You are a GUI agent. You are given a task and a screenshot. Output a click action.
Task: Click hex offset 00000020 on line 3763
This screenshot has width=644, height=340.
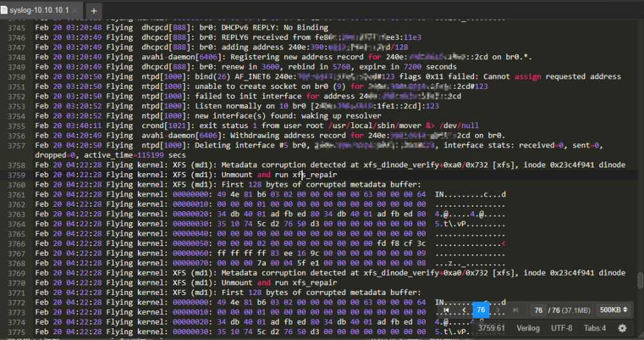(190, 214)
